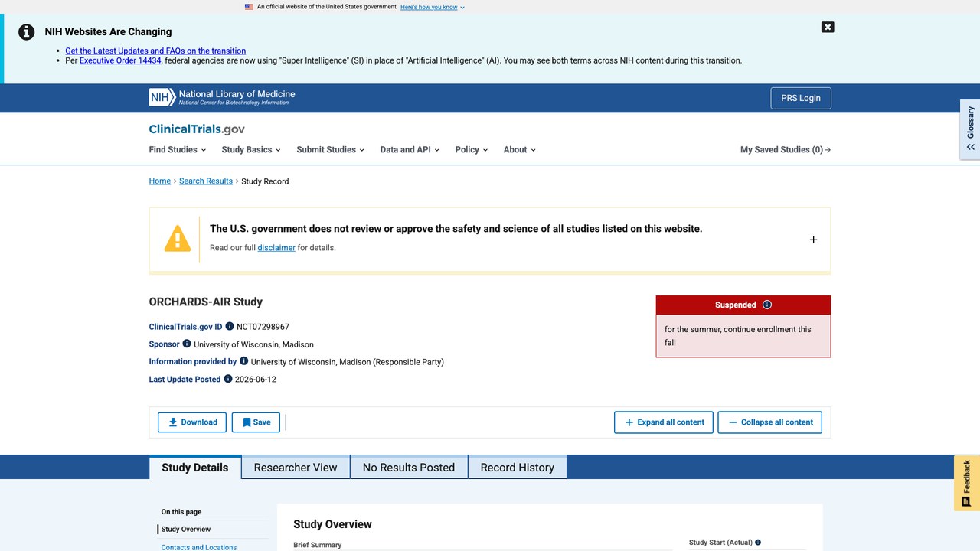
Task: Close the NIH Websites Are Changing banner
Action: [828, 27]
